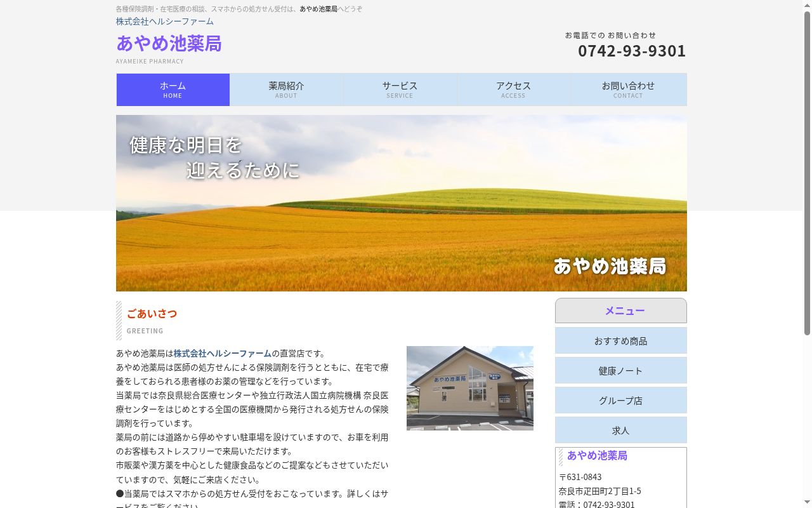812x508 pixels.
Task: Click the phone number 0742-93-9301 in header
Action: [x=632, y=51]
